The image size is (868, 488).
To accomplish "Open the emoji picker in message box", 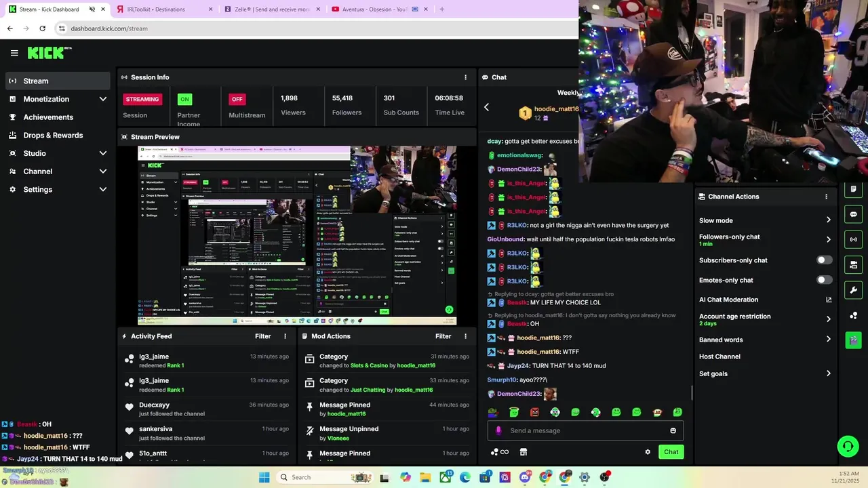I will 673,430.
